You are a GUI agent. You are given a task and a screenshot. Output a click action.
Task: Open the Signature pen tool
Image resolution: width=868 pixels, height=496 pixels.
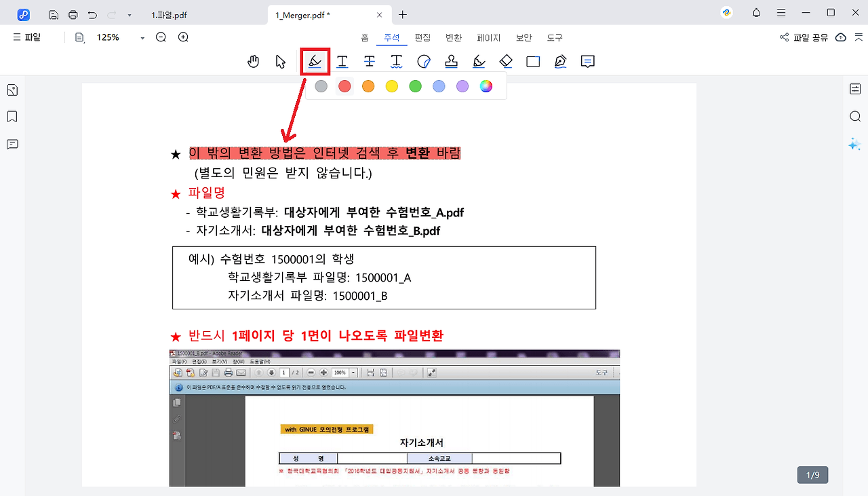coord(560,62)
